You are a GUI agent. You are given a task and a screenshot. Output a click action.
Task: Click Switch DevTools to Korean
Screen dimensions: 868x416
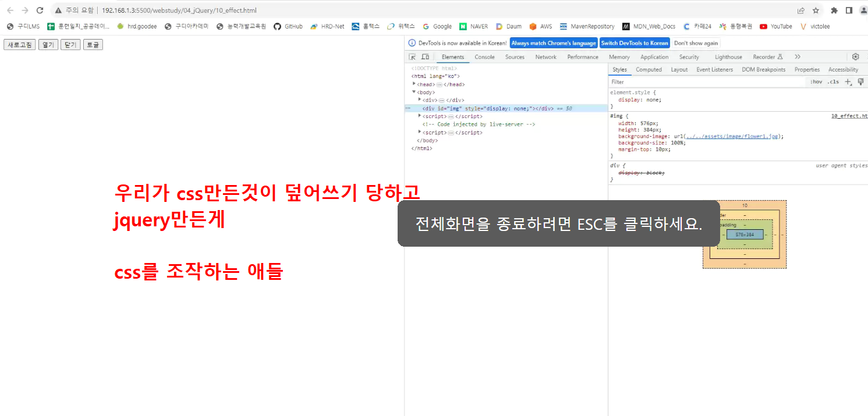635,43
